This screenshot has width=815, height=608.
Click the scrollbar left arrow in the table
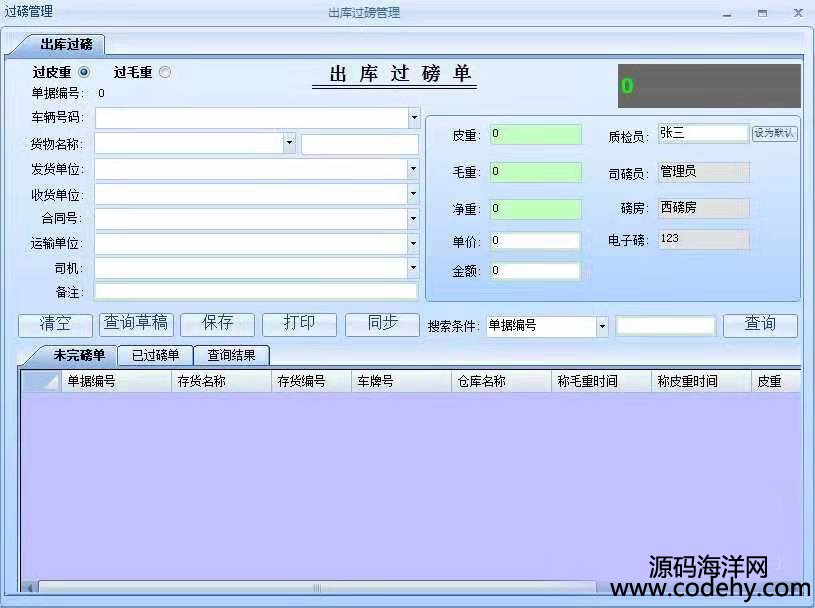tap(30, 587)
